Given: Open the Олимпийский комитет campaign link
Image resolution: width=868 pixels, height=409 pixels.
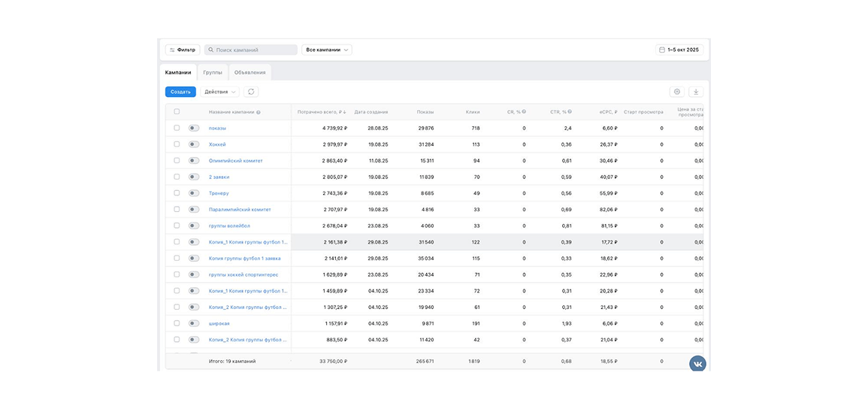Looking at the screenshot, I should pyautogui.click(x=235, y=161).
